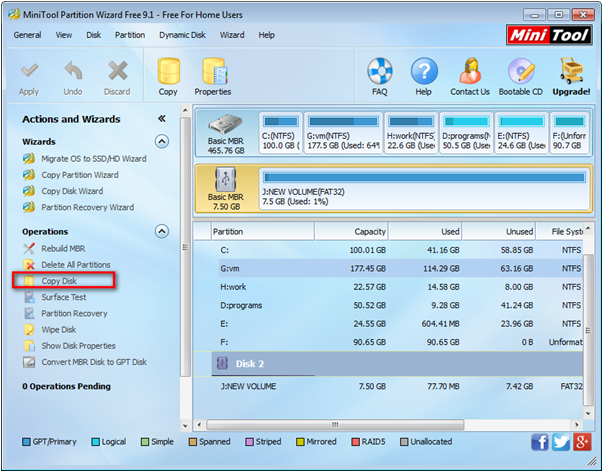Open the Google Plus link icon
This screenshot has width=602, height=472.
click(582, 442)
